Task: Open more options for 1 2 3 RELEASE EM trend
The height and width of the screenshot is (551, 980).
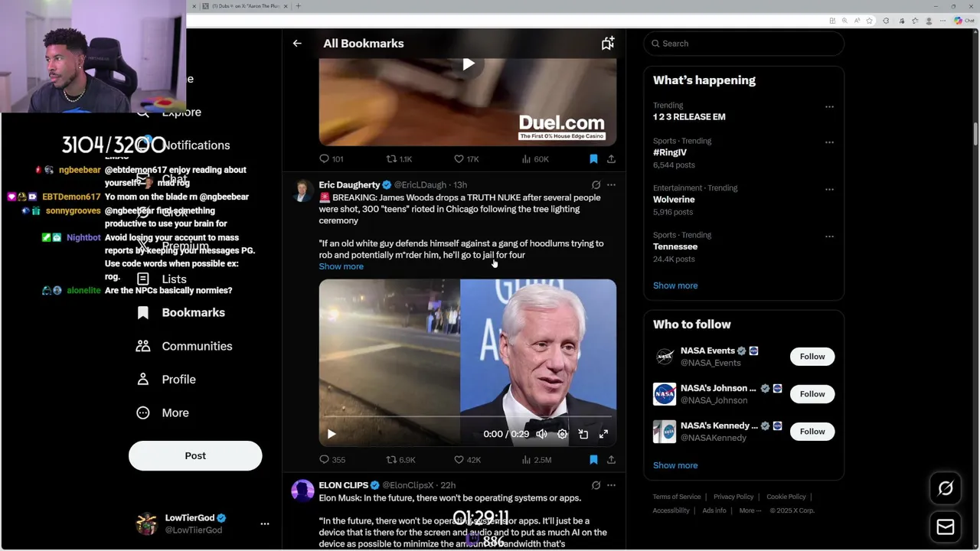Action: pos(829,107)
